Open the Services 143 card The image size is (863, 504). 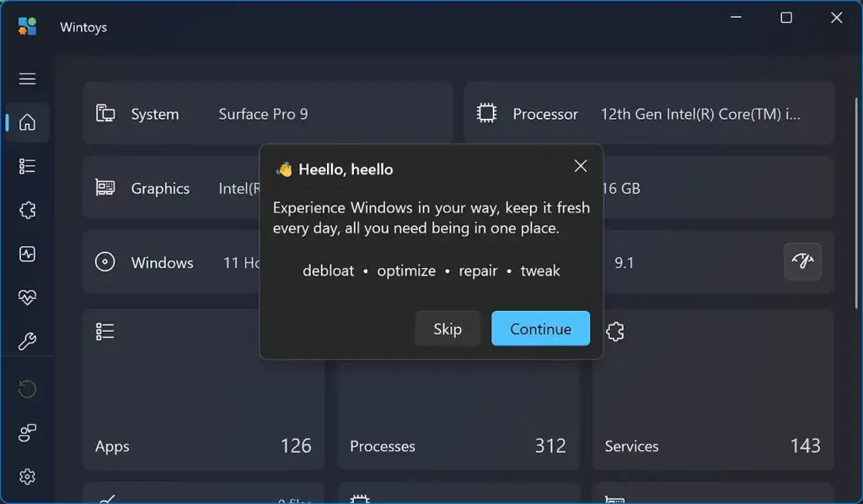[x=713, y=389]
